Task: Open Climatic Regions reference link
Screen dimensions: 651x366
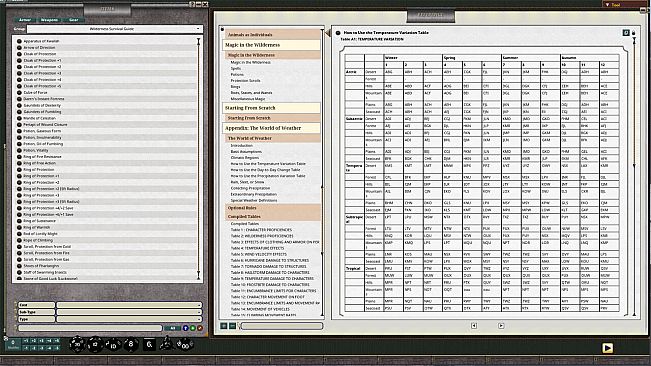Action: point(245,158)
